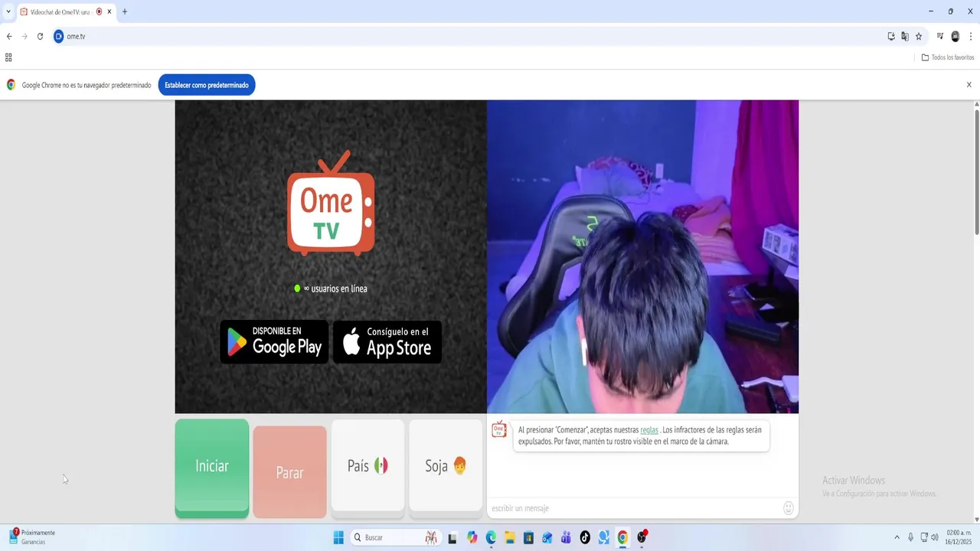The image size is (980, 551).
Task: Click the taskbar Buscar search box
Action: [394, 537]
